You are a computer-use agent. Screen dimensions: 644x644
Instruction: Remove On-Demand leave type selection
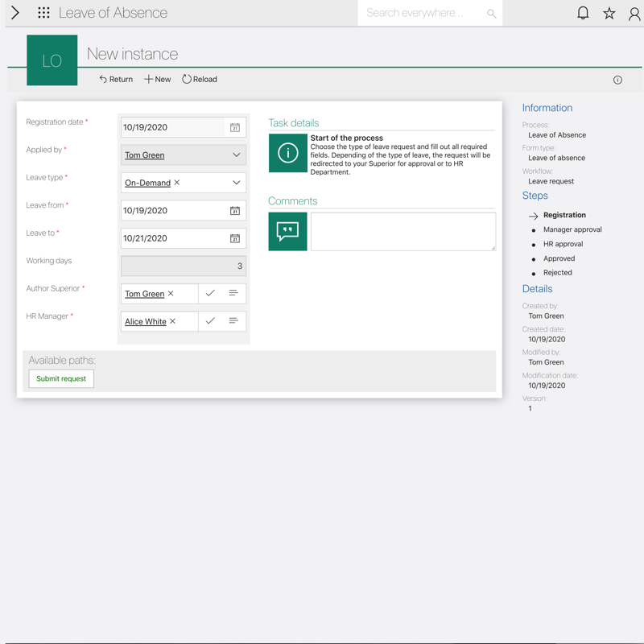point(177,183)
